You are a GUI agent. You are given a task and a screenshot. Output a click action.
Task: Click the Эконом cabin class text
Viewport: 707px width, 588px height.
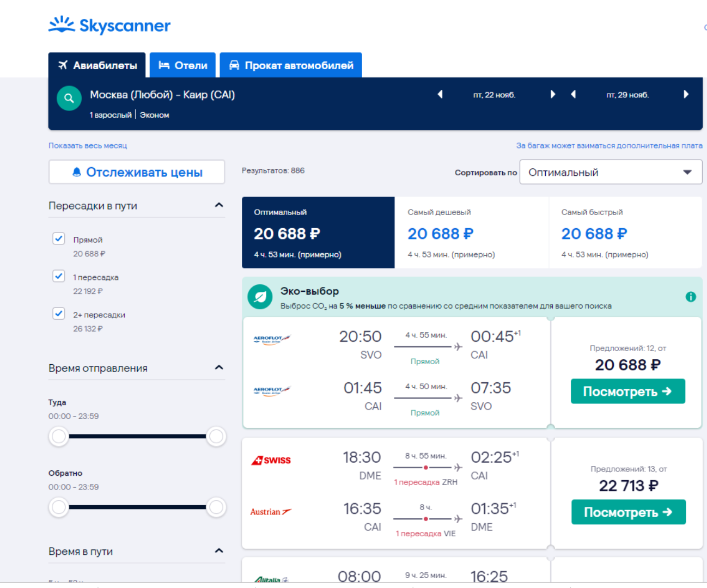(154, 115)
